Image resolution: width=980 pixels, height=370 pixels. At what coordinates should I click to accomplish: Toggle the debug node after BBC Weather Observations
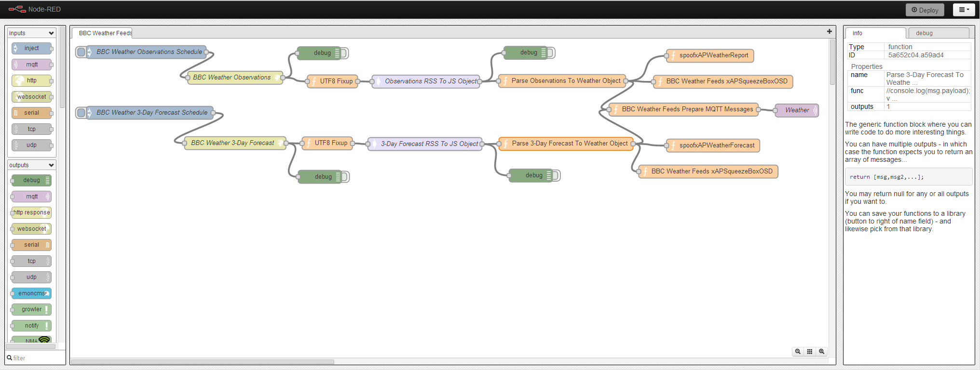[345, 53]
